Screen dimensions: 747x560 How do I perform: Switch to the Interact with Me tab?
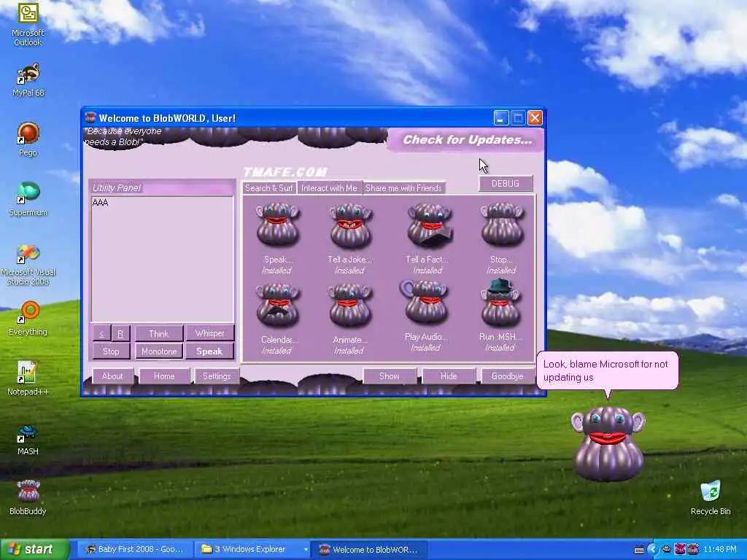click(329, 188)
